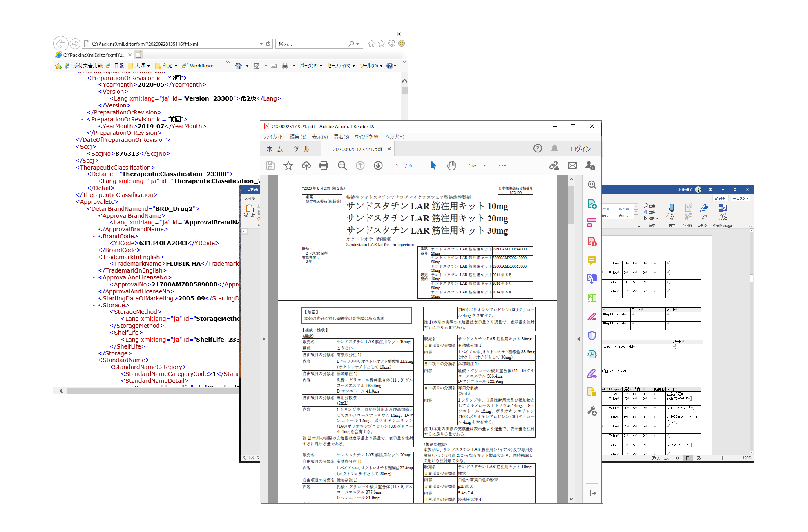This screenshot has width=808, height=532.
Task: Click the sidebar search magnifier in Acrobat
Action: [592, 185]
